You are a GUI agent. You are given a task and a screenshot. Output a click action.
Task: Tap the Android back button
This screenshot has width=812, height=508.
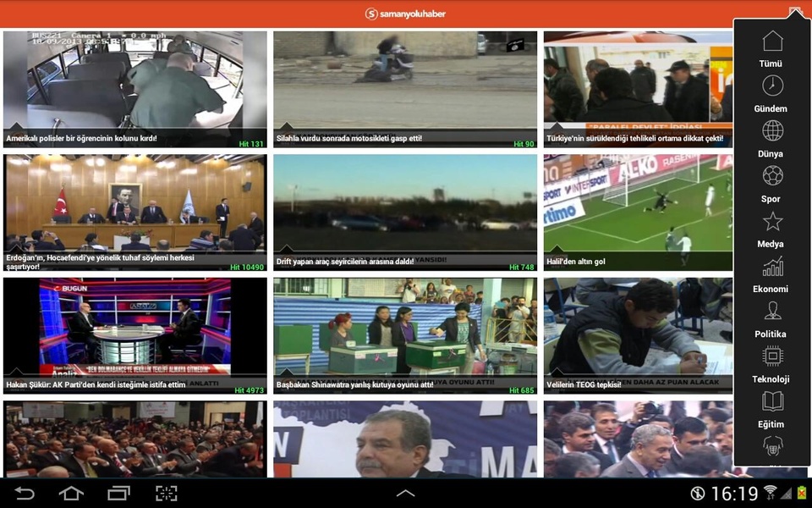click(25, 493)
